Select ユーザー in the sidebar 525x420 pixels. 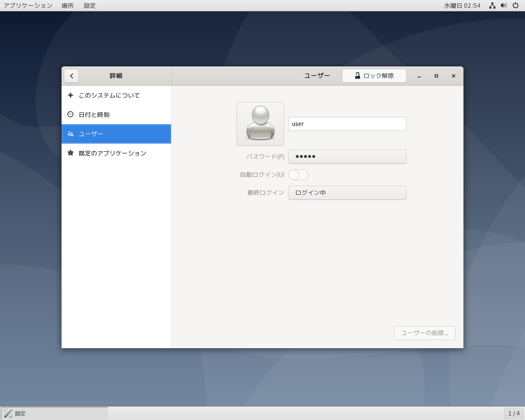point(116,134)
